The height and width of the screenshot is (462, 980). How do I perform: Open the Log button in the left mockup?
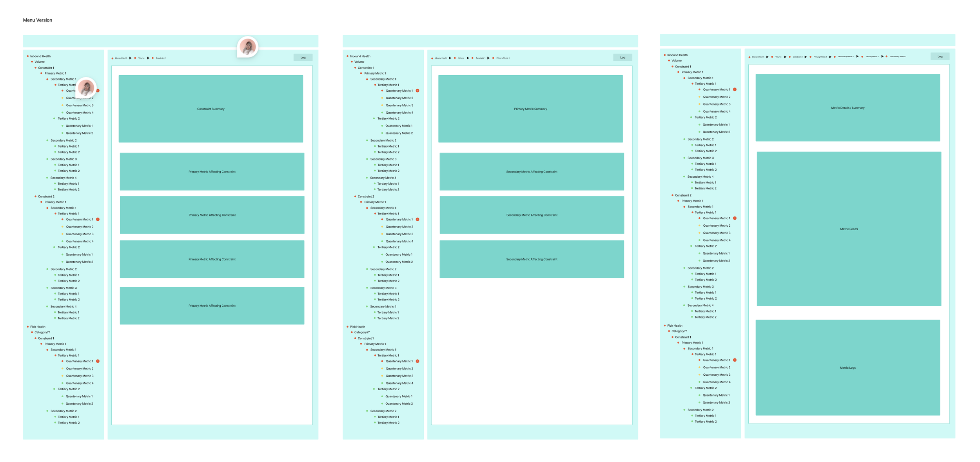tap(303, 58)
